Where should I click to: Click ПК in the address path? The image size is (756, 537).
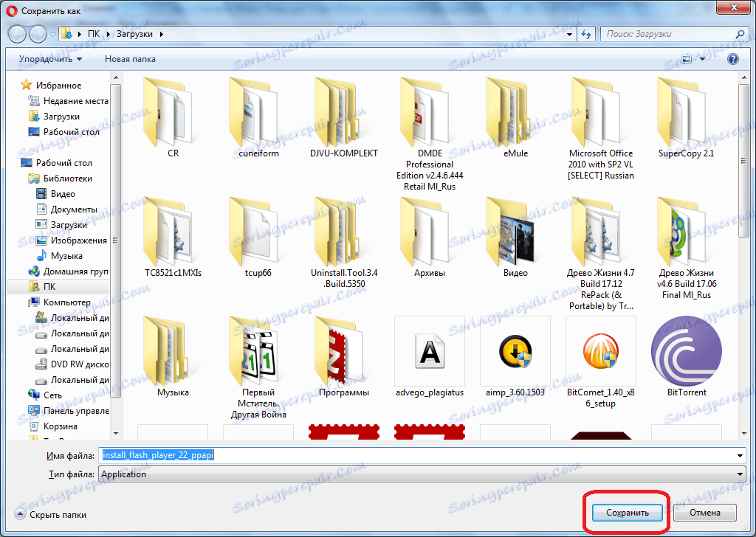(x=94, y=34)
